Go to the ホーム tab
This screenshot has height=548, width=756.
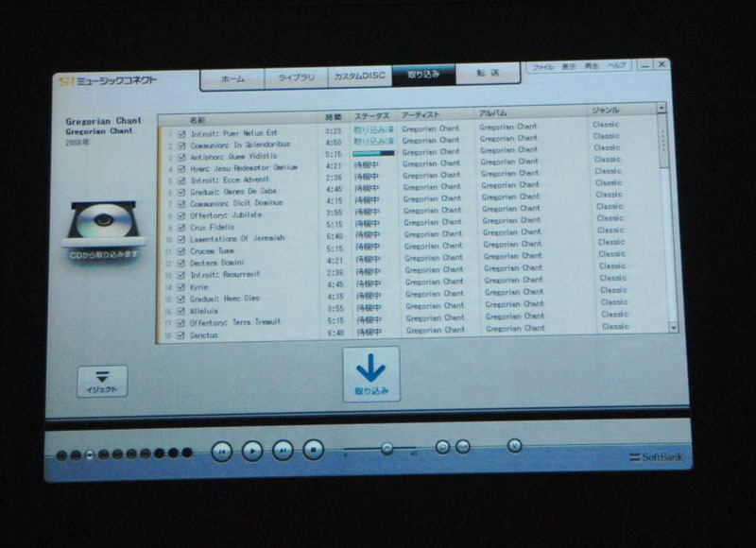(x=232, y=79)
